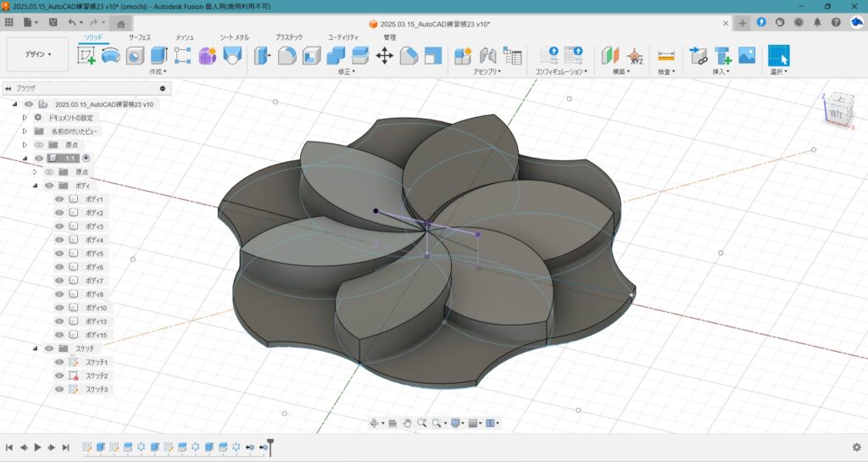
Task: Click the radio button beside 1:1 component
Action: 86,159
